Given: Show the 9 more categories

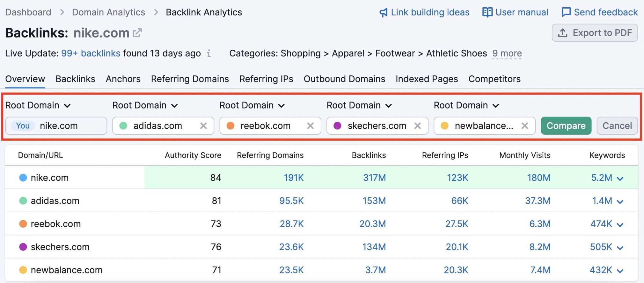Looking at the screenshot, I should 507,53.
